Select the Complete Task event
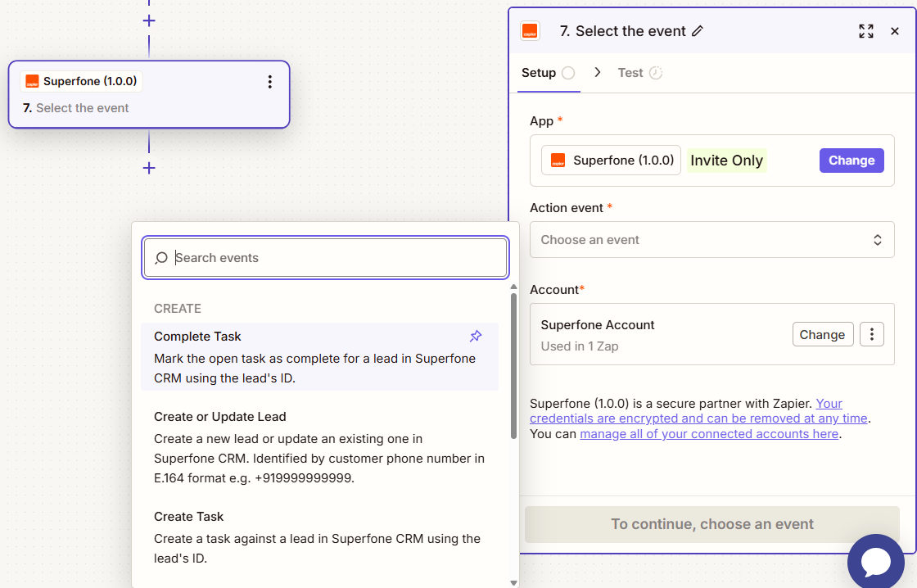The width and height of the screenshot is (917, 588). [319, 356]
